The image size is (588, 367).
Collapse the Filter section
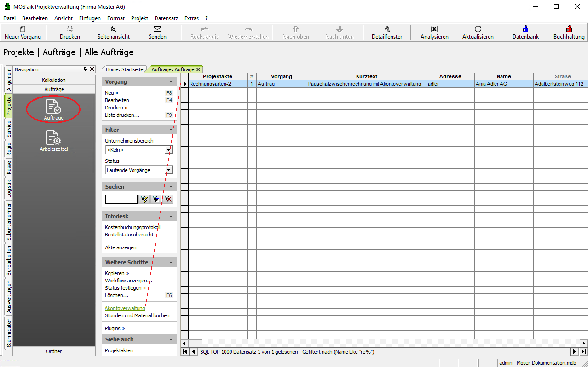pyautogui.click(x=171, y=130)
